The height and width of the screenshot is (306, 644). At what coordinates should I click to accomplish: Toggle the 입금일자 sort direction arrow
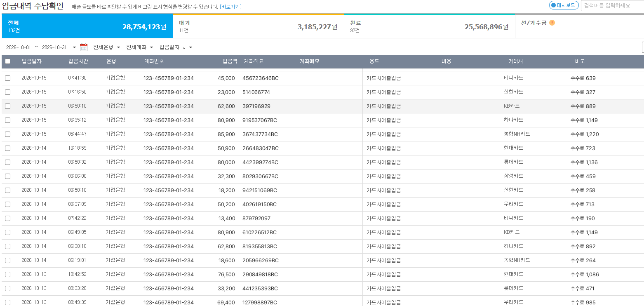[184, 47]
